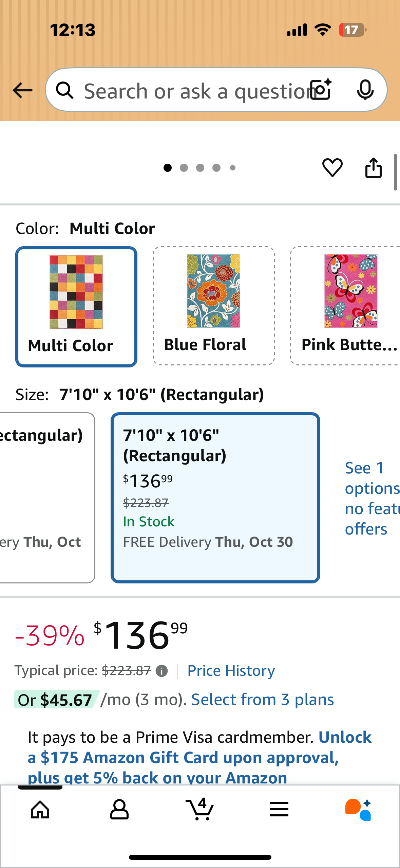The width and height of the screenshot is (400, 868).
Task: Select the Blue Floral color option
Action: [213, 305]
